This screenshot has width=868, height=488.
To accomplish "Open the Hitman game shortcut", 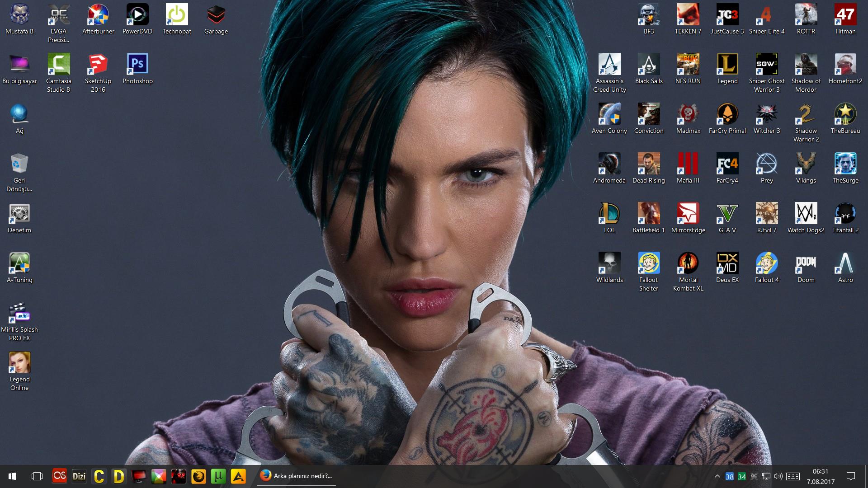I will (x=845, y=15).
